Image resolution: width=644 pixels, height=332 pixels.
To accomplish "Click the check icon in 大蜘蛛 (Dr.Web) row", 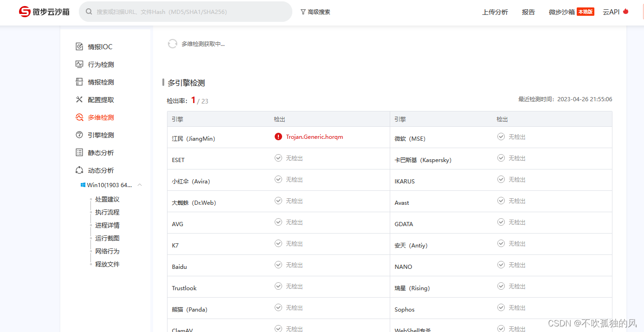I will (x=278, y=201).
